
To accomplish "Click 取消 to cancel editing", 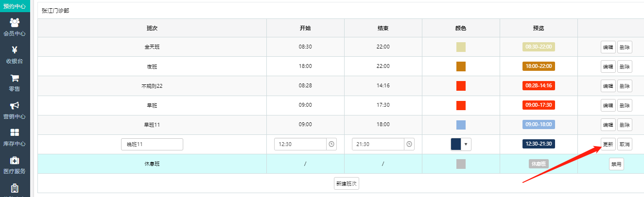I will click(625, 144).
